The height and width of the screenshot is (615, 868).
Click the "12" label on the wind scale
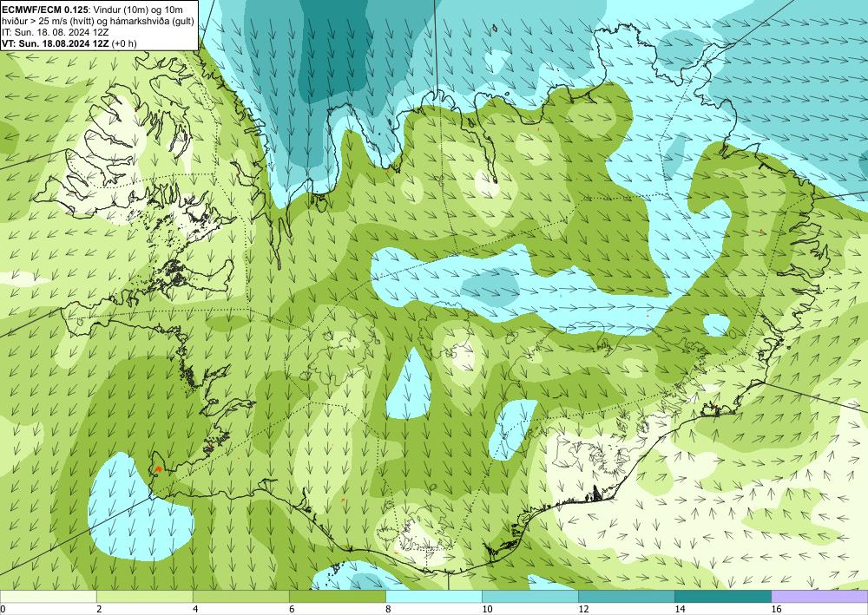click(x=583, y=609)
